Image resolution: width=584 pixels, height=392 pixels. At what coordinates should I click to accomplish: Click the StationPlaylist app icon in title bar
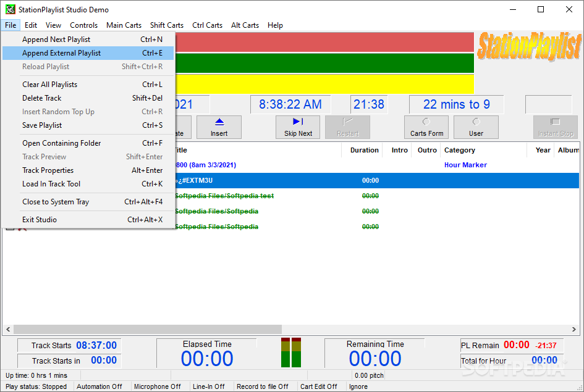point(10,10)
